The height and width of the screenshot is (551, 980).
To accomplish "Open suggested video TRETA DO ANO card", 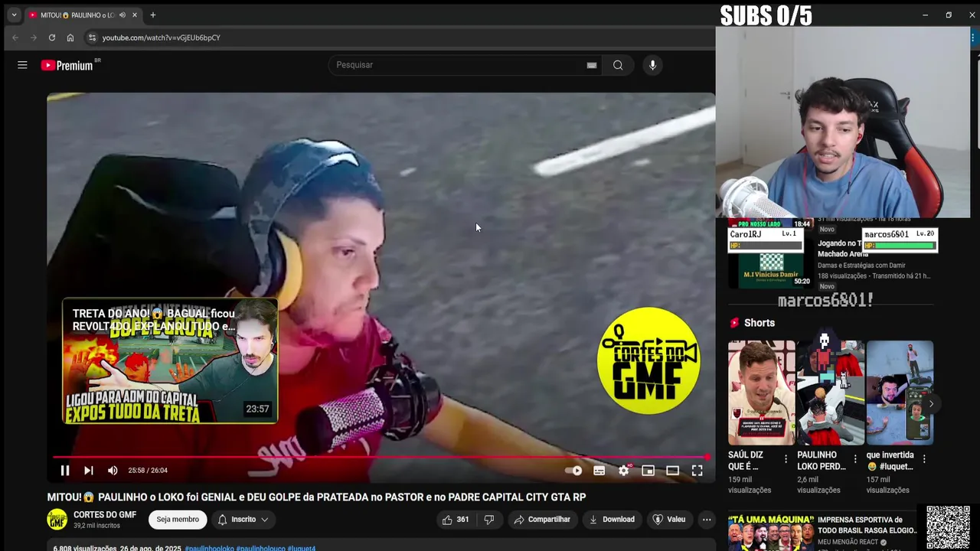I will pos(170,360).
